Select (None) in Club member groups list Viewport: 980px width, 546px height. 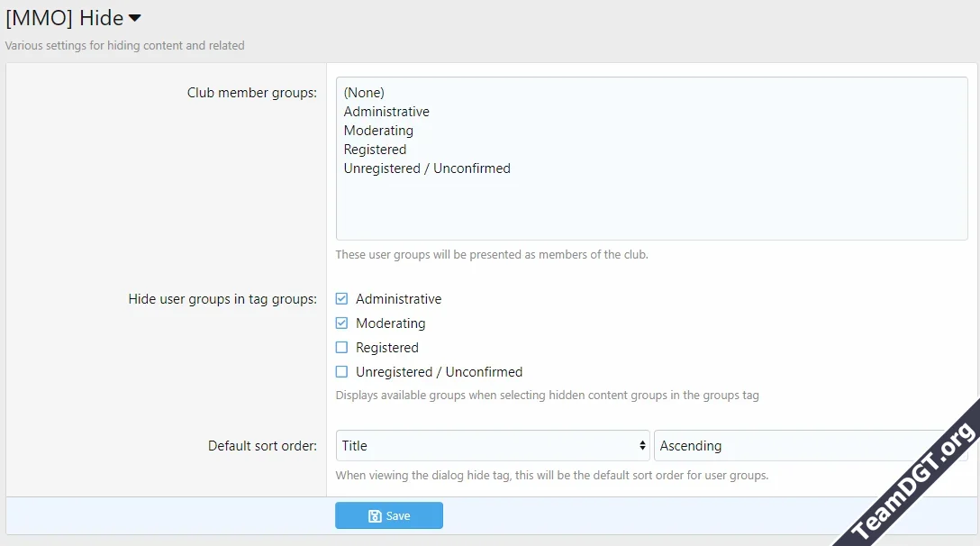coord(364,93)
